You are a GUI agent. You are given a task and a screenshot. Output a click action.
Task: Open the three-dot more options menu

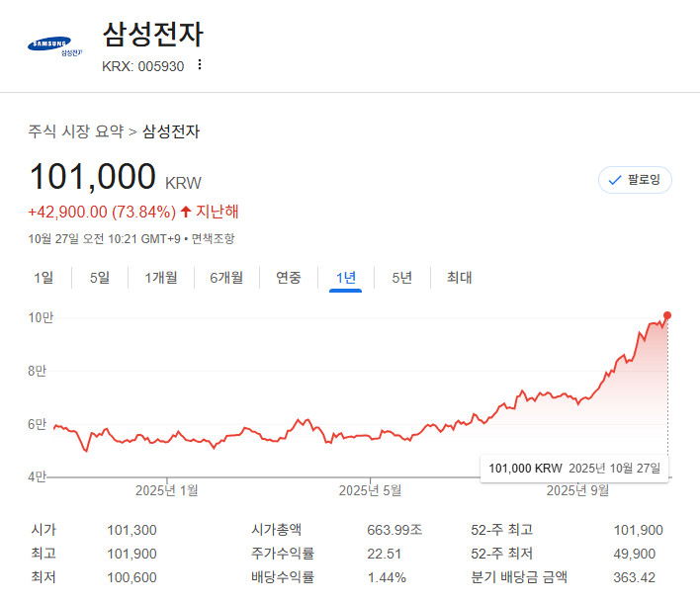(200, 64)
